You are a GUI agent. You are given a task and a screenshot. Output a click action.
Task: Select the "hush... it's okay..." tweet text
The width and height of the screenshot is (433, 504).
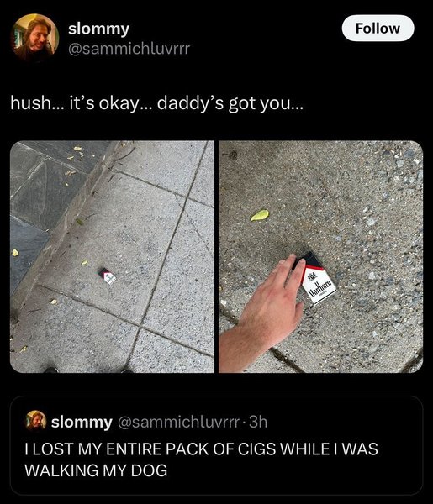pyautogui.click(x=156, y=103)
